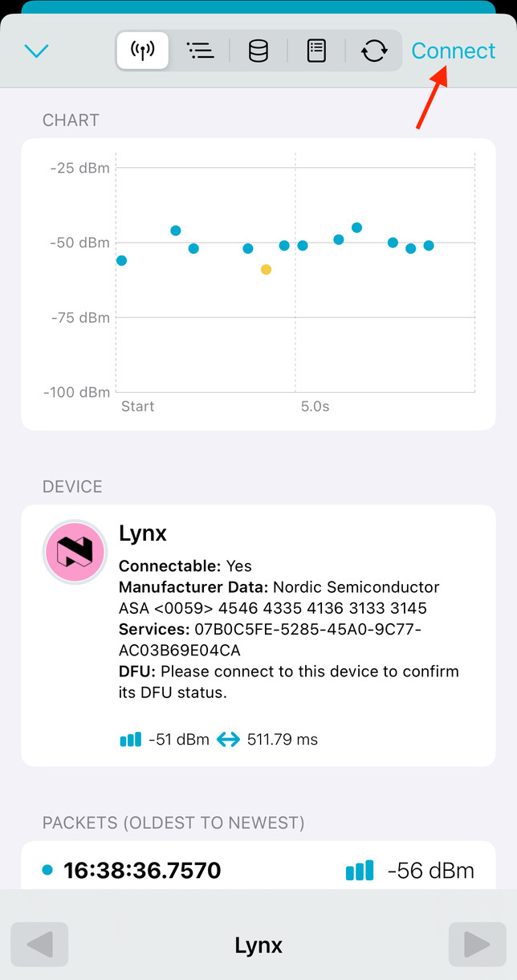Go to previous device with left arrow
Viewport: 517px width, 980px height.
[39, 945]
